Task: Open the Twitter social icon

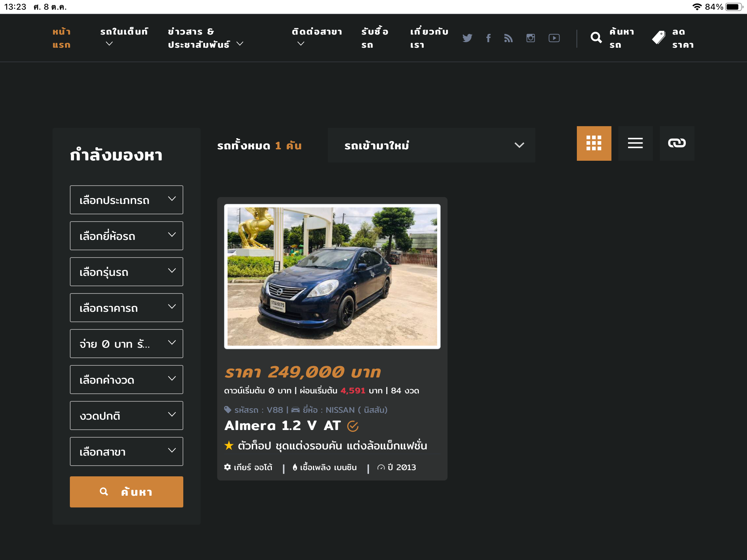Action: (467, 38)
